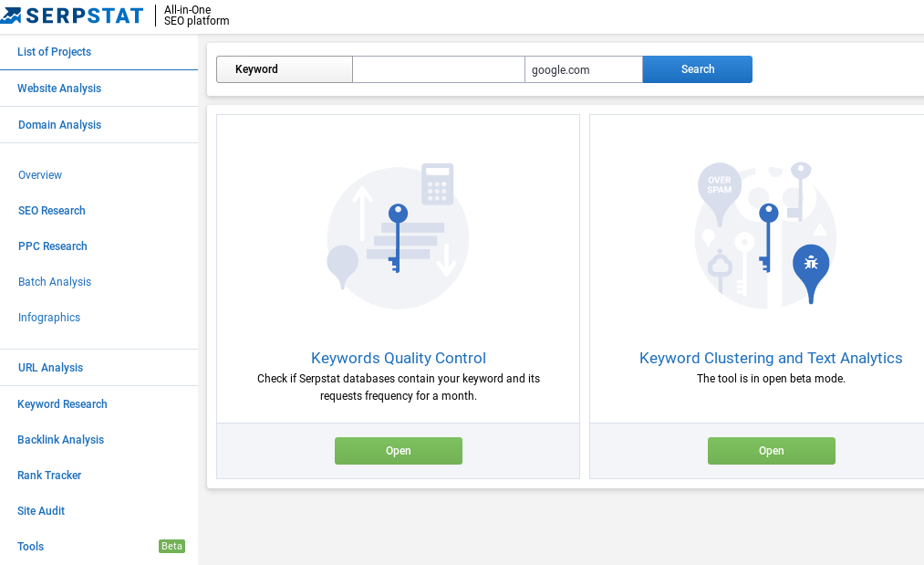Click the All-in-One SEO platform tagline
Viewport: 924px width, 565px height.
196,16
